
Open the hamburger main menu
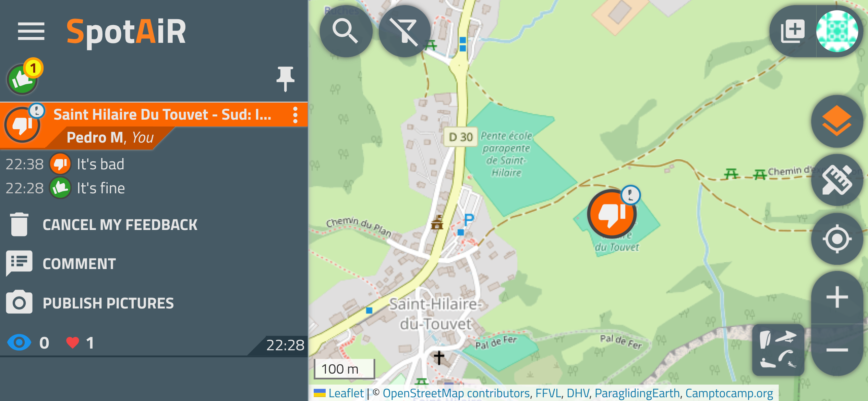click(31, 32)
